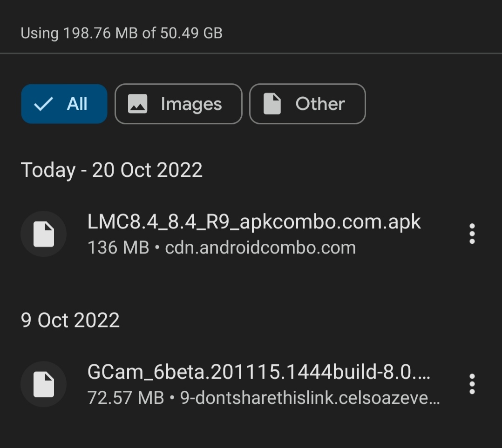
Task: Select the All filter chip label
Action: 77,104
